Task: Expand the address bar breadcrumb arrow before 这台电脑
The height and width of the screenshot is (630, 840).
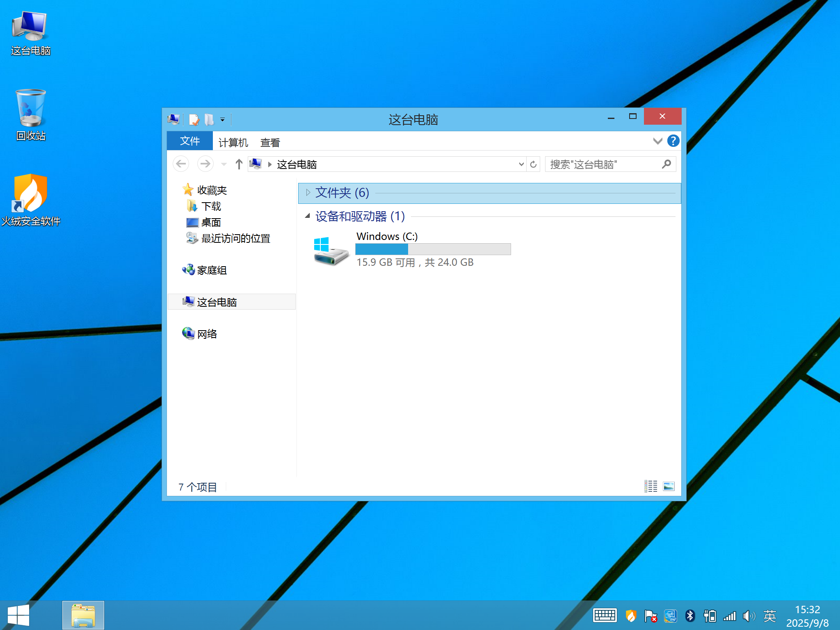Action: coord(269,164)
